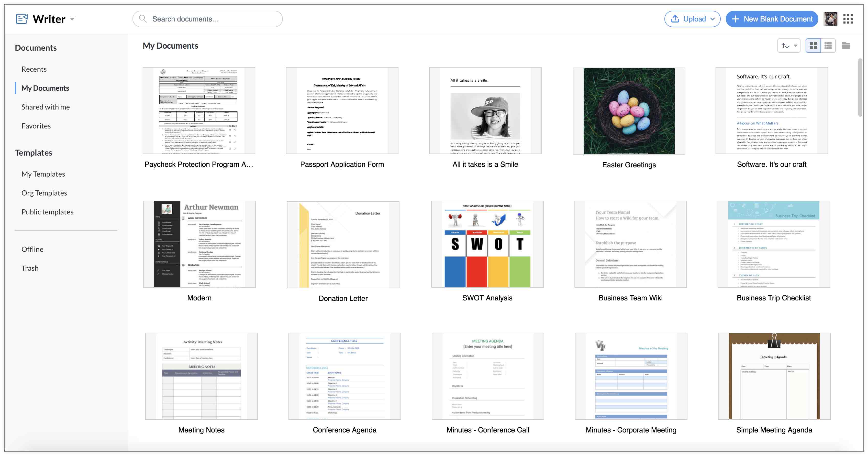Screen dimensions: 868x456
Task: Click the upload arrow icon
Action: 675,19
